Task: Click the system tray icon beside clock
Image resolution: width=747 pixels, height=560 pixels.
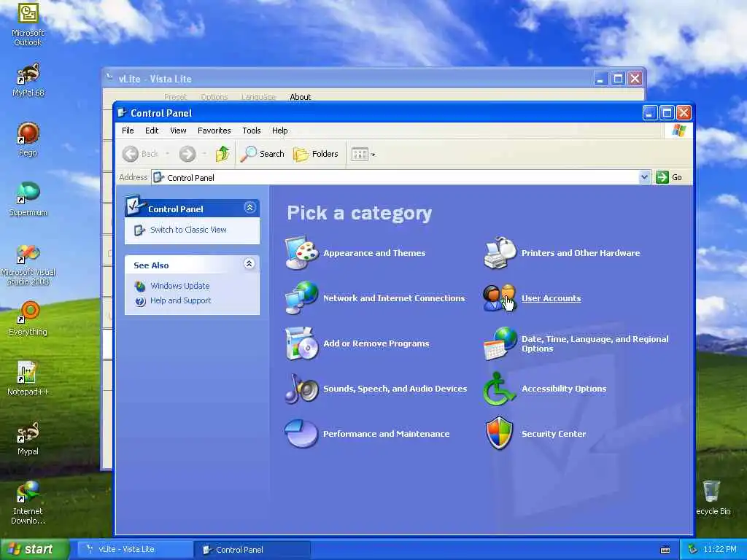Action: pyautogui.click(x=693, y=550)
